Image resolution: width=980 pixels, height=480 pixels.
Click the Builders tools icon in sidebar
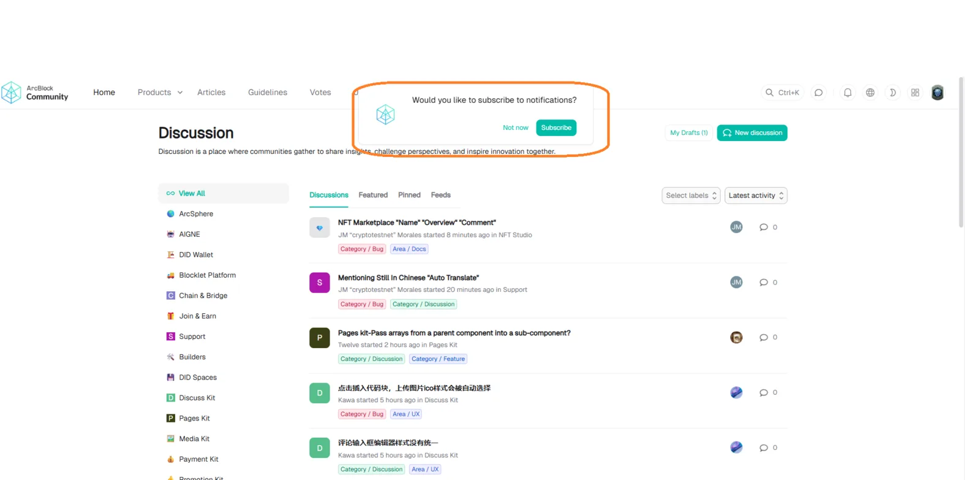tap(171, 357)
